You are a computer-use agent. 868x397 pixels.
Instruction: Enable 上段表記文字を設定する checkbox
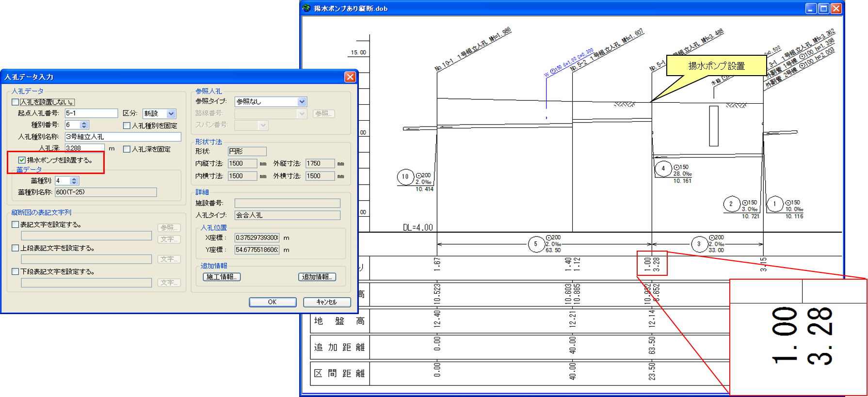point(16,248)
